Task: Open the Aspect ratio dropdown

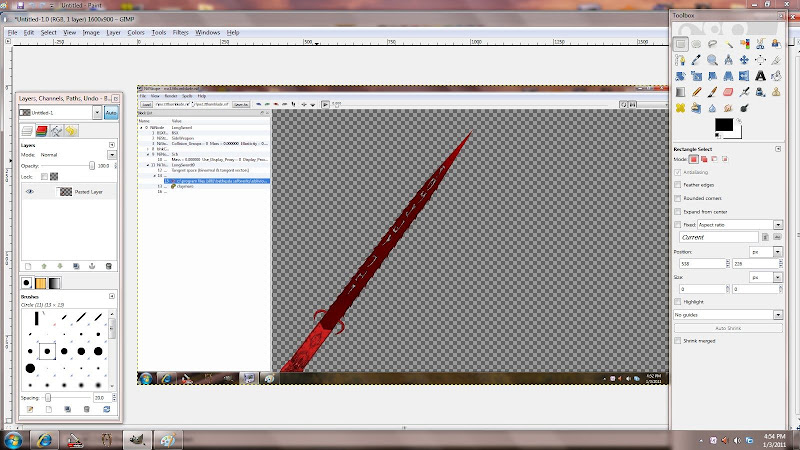Action: (x=742, y=225)
